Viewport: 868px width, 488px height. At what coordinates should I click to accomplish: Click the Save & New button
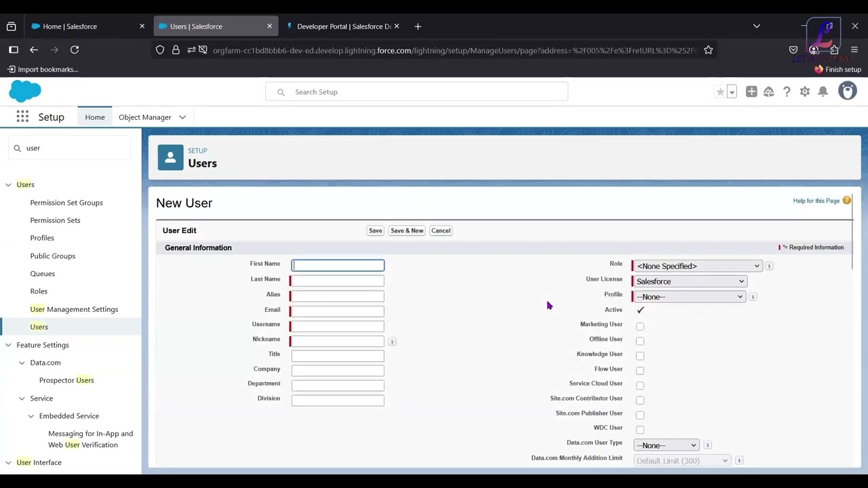[407, 230]
